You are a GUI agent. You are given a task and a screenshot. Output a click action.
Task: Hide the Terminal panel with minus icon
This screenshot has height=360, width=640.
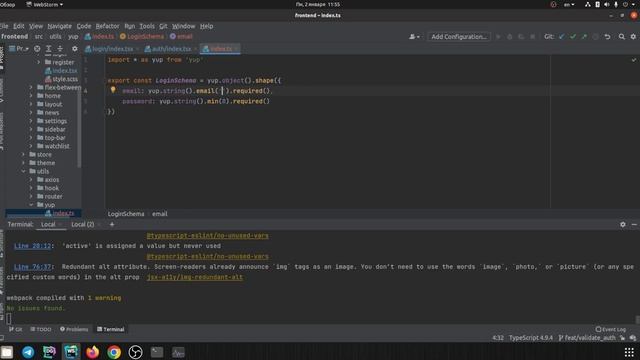click(634, 224)
